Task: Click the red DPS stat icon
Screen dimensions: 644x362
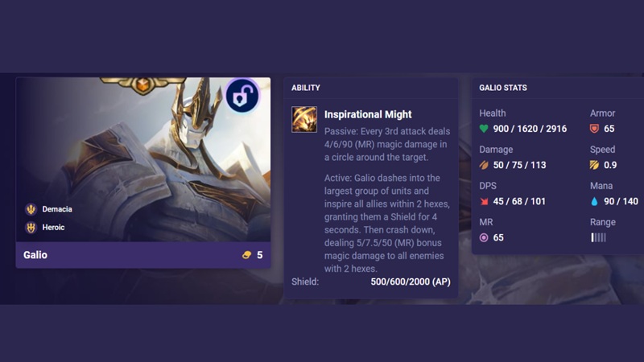Action: coord(484,202)
